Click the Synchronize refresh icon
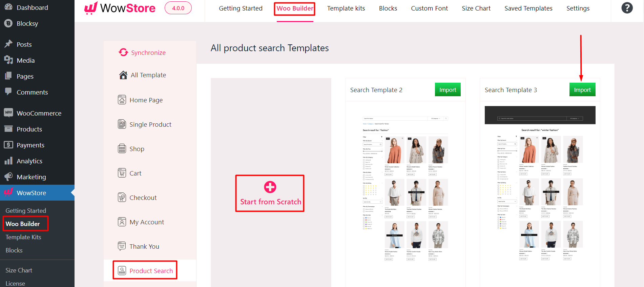Viewport: 644px width, 287px height. tap(123, 53)
